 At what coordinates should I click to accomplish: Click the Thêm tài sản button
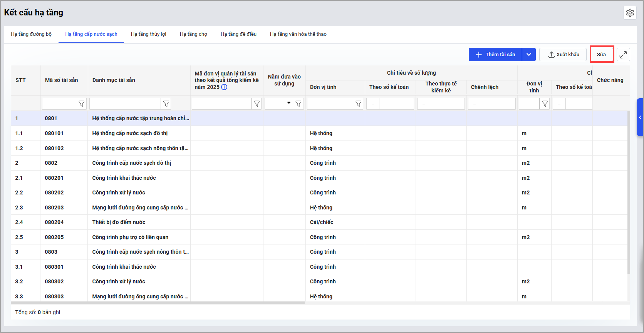point(495,55)
